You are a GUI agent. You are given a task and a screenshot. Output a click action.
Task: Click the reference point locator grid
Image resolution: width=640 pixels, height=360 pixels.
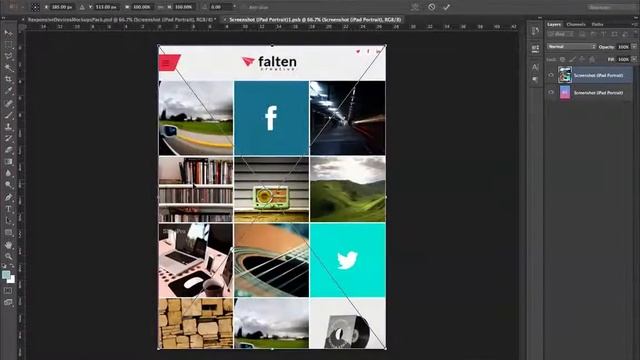click(x=36, y=7)
